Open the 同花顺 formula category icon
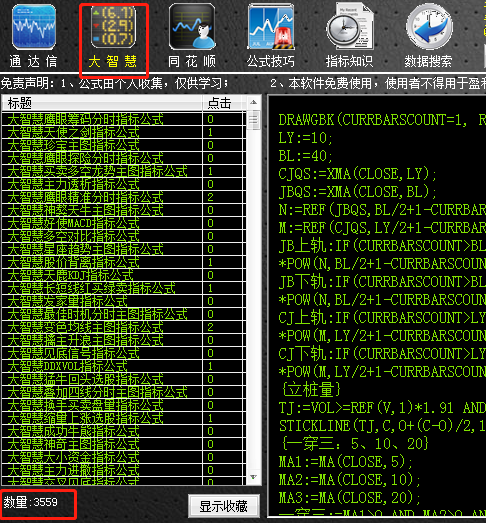The height and width of the screenshot is (523, 486). 192,27
